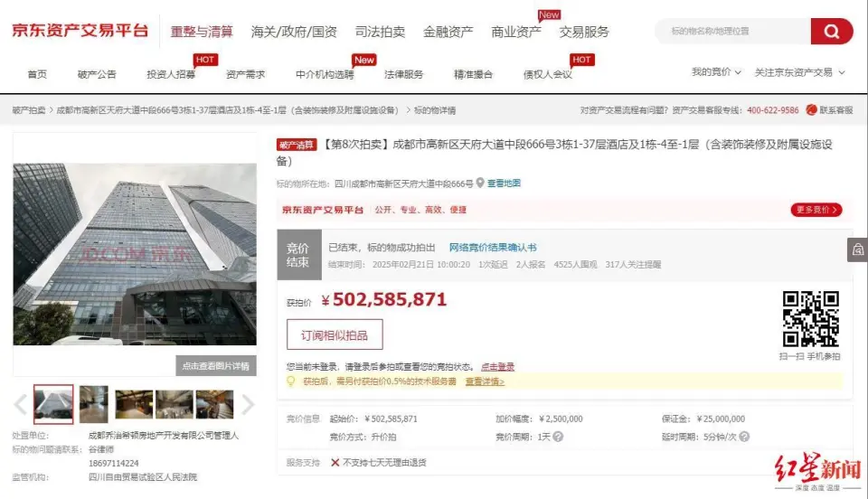Click the 联系客服 customer service icon
868x499 pixels.
812,110
